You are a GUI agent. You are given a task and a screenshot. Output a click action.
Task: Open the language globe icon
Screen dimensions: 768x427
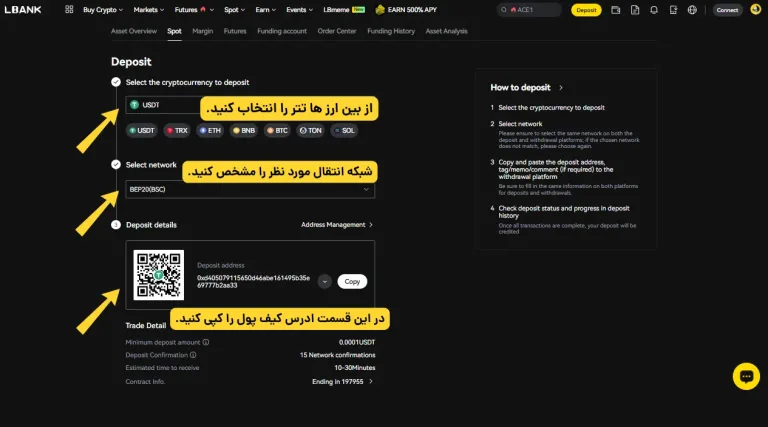click(x=692, y=10)
